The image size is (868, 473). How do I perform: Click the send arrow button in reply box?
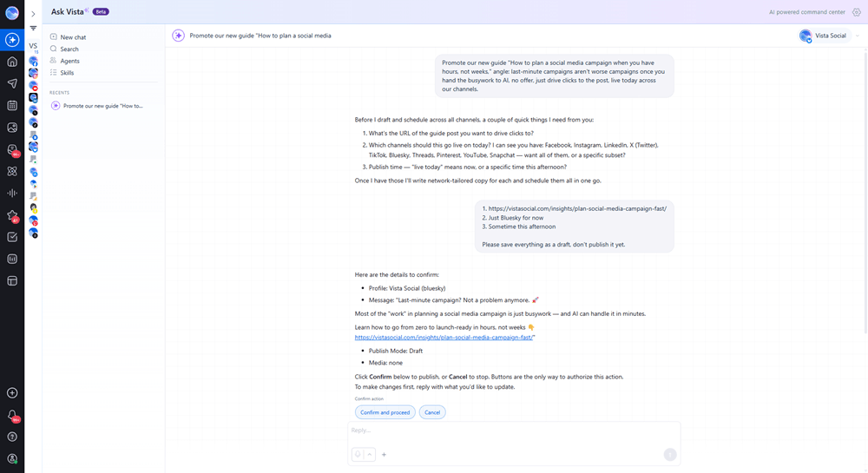670,454
